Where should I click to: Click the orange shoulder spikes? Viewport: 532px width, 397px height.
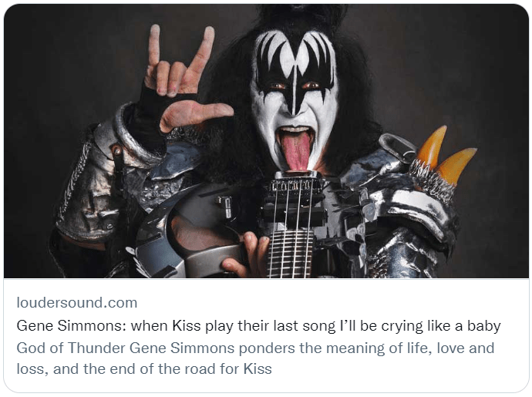[x=444, y=154]
